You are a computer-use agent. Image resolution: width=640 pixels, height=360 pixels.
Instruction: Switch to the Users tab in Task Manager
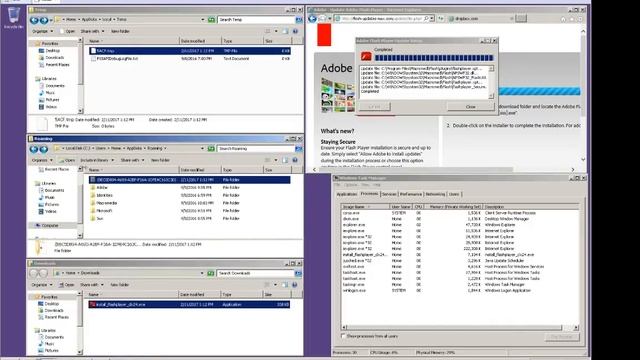click(454, 194)
